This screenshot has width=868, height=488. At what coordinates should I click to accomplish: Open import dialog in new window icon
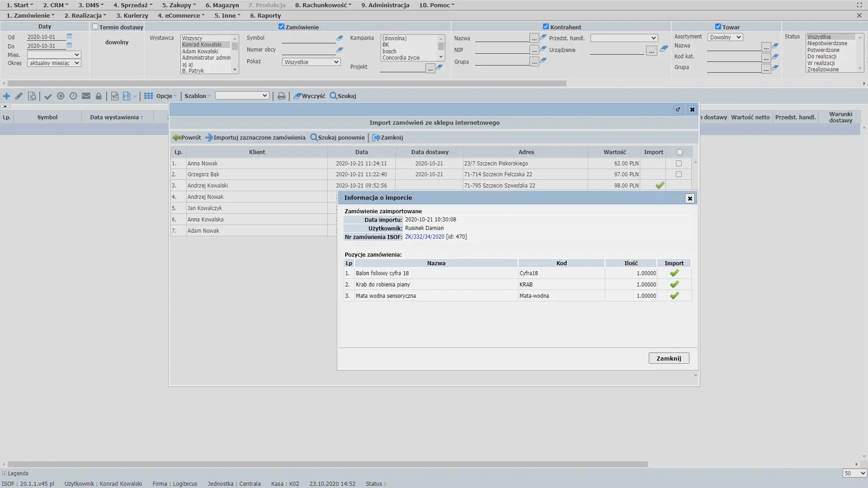678,109
